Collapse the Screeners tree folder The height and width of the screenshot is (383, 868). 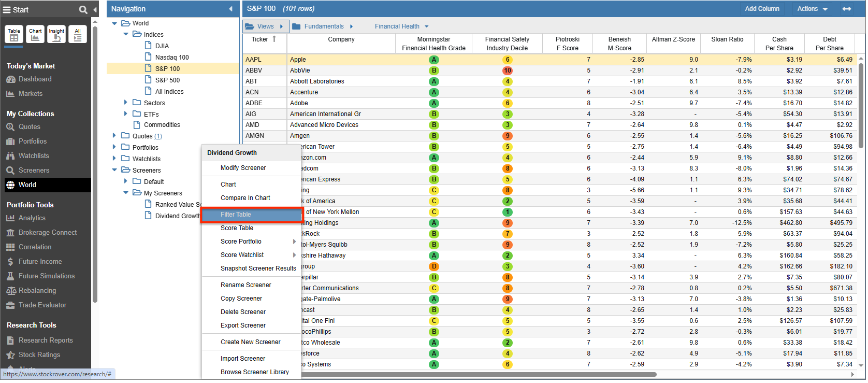114,170
